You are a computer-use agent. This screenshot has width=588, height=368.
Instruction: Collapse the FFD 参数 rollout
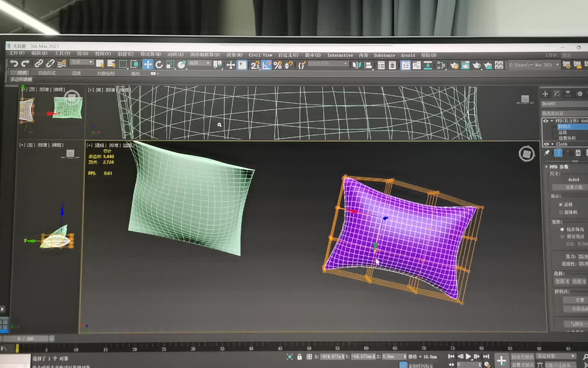546,167
